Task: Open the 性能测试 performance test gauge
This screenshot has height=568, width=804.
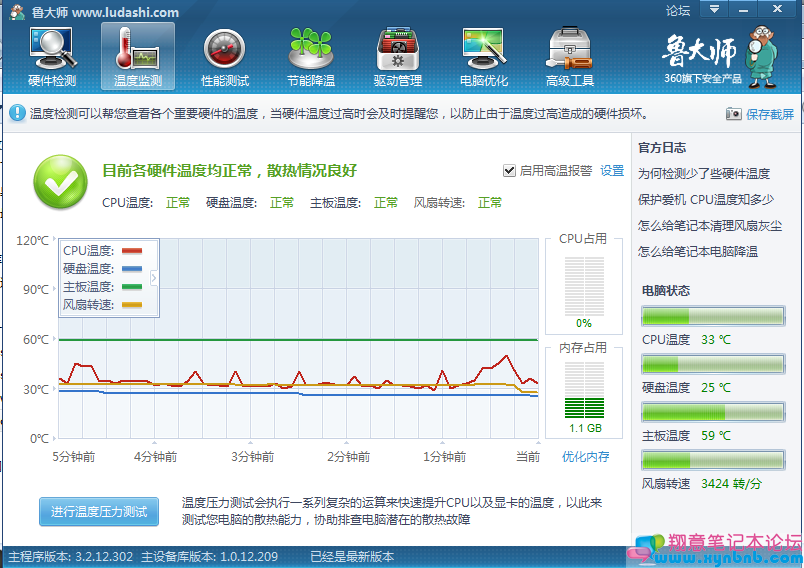Action: click(225, 56)
